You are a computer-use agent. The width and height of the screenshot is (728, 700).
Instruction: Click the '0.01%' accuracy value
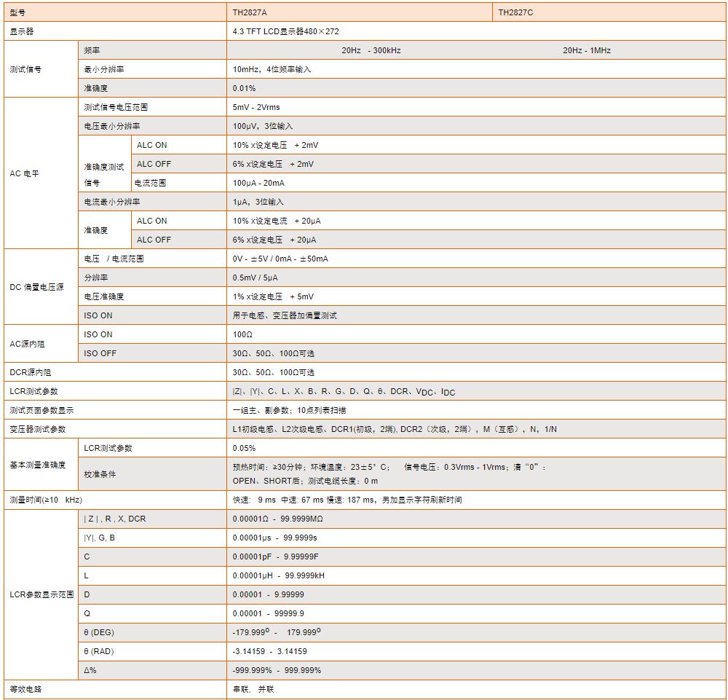(244, 88)
